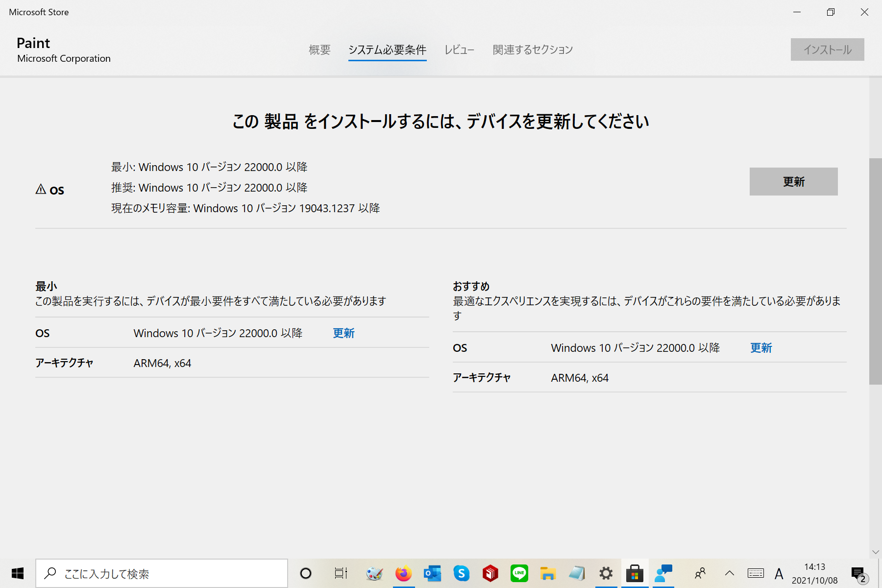
Task: Open the notification center icon
Action: 859,574
